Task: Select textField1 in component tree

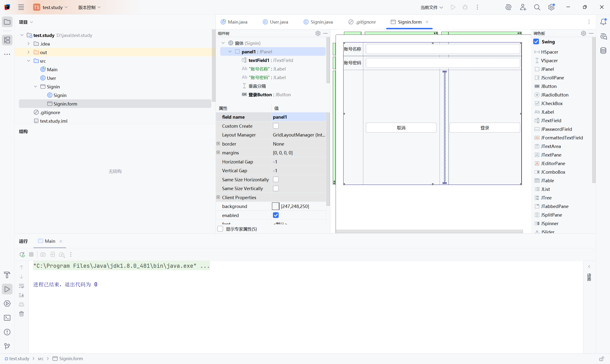Action: tap(267, 60)
